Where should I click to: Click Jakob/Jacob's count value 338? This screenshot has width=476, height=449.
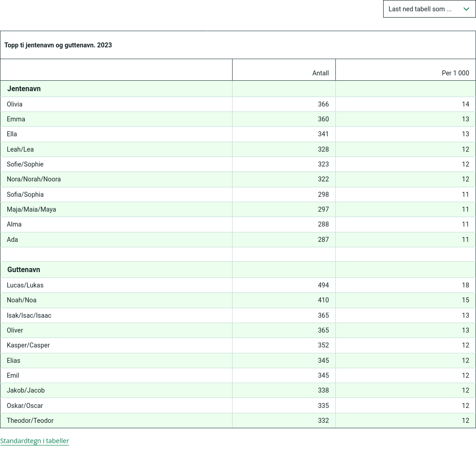[323, 390]
